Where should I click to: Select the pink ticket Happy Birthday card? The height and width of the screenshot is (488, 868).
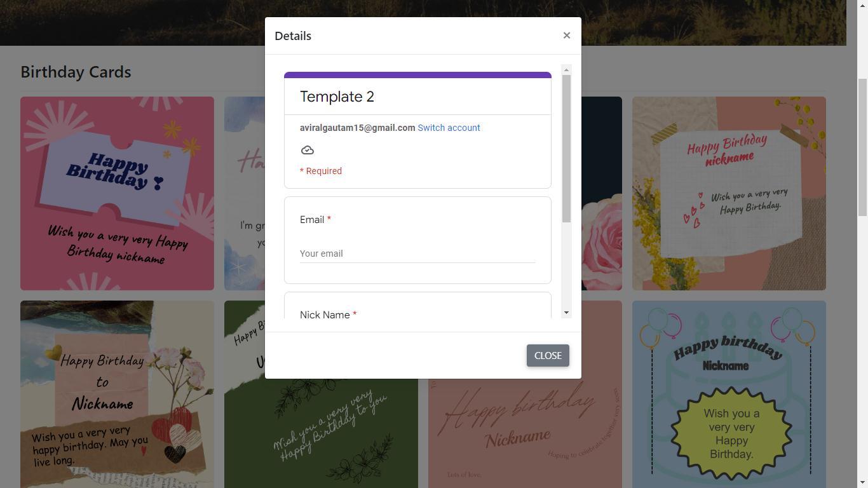[x=117, y=193]
